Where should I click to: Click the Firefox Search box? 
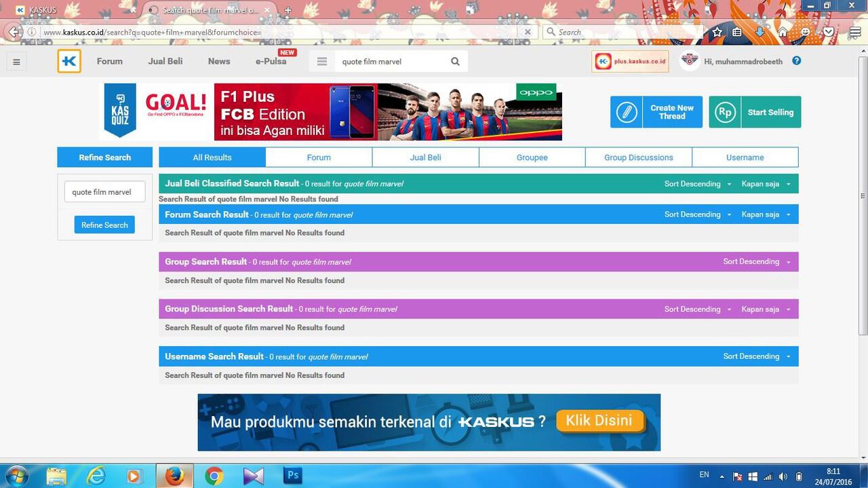622,32
